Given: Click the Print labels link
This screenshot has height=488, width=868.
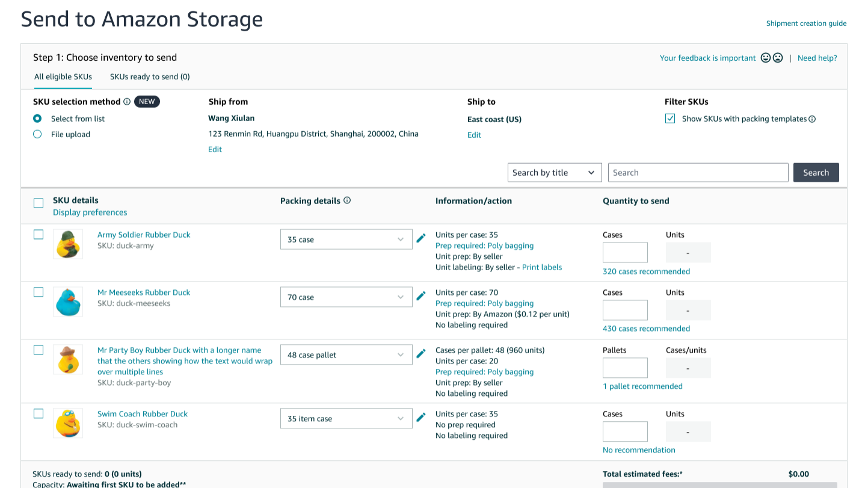Looking at the screenshot, I should click(542, 267).
